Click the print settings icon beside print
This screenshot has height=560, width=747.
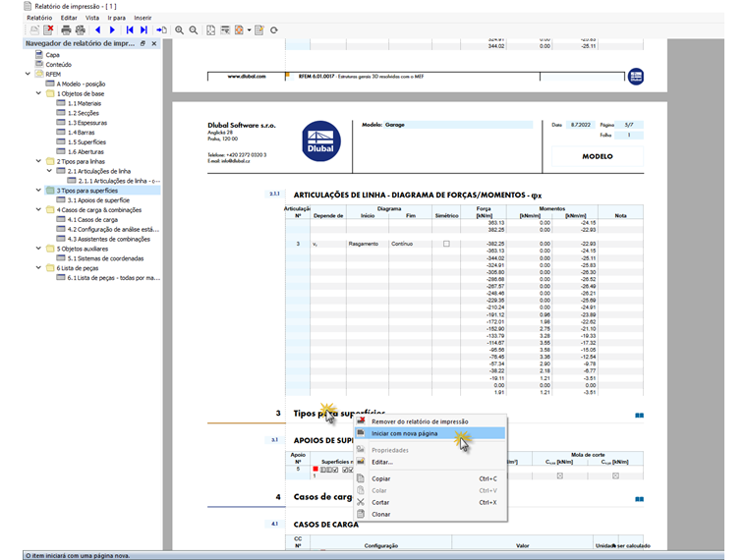(80, 30)
